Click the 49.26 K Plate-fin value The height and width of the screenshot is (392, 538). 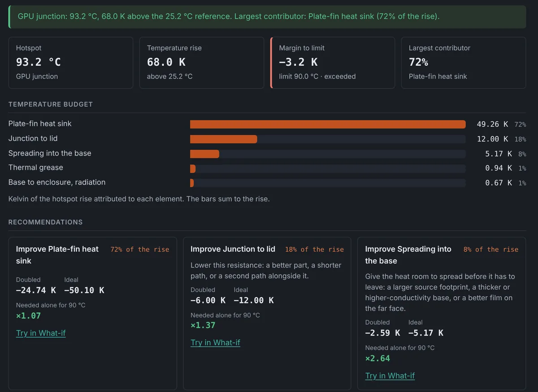coord(492,124)
